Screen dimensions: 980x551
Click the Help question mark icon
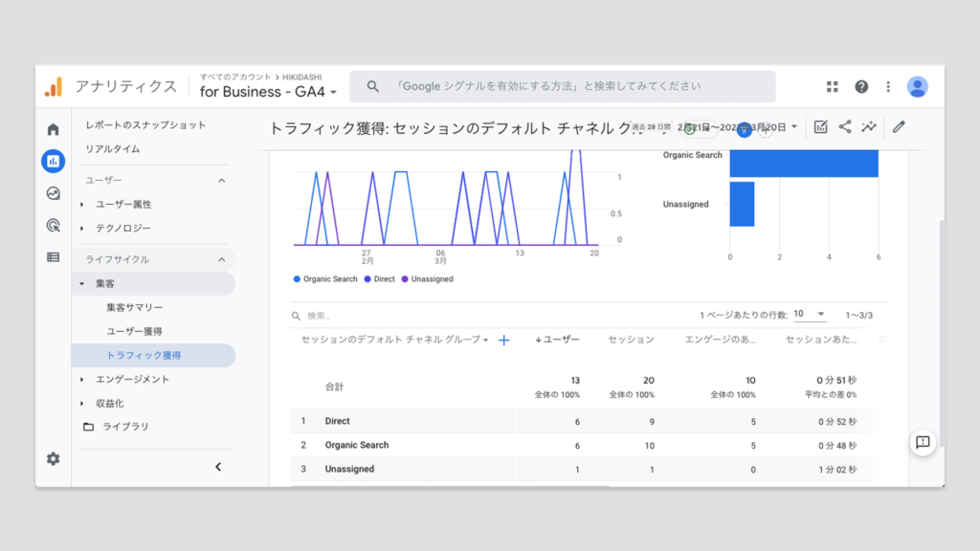tap(861, 87)
